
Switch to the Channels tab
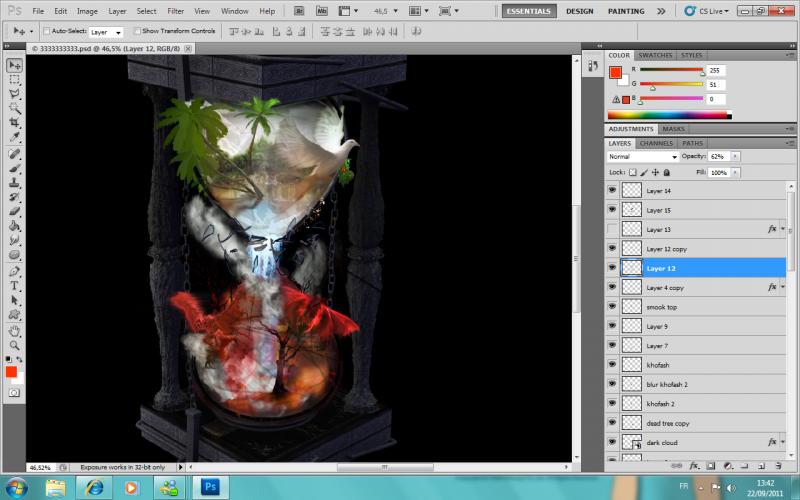[x=656, y=143]
